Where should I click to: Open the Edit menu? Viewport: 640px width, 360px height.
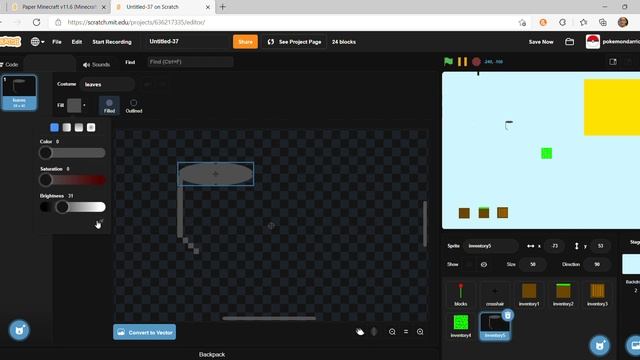pyautogui.click(x=77, y=42)
